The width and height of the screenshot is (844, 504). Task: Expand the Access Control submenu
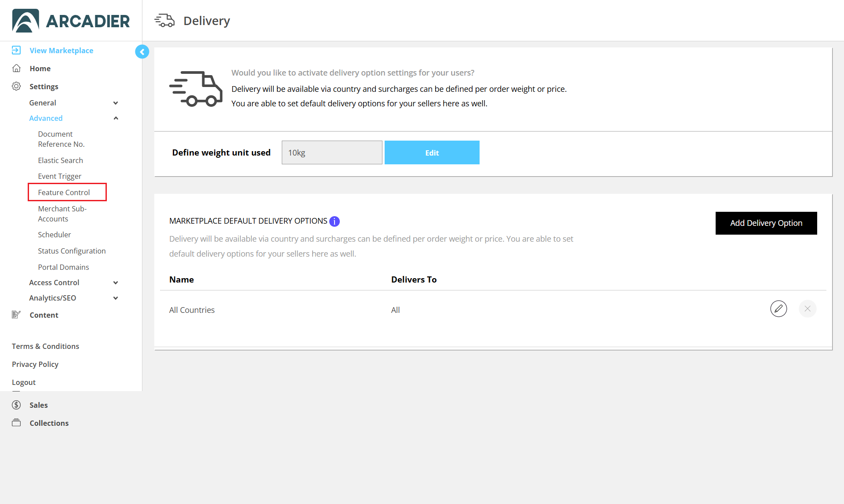click(116, 283)
